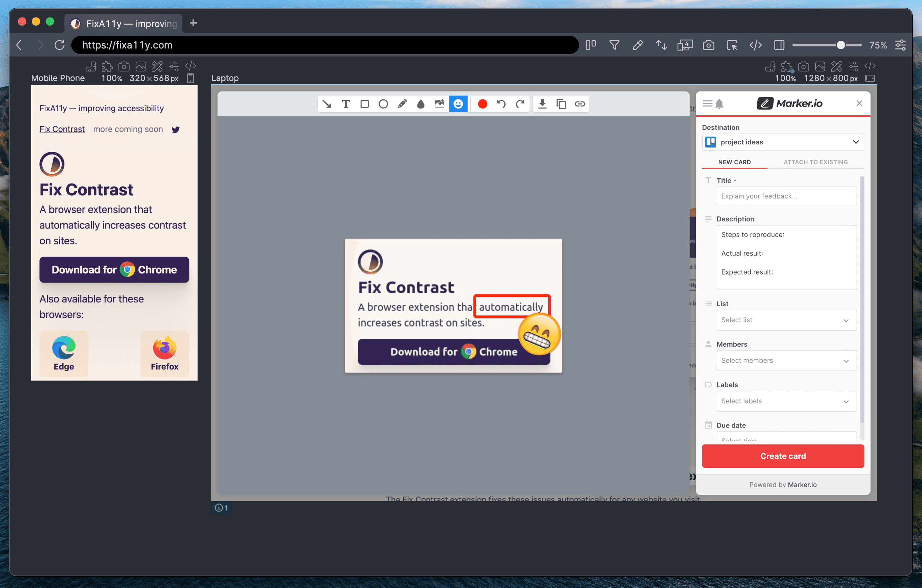
Task: Switch to the ATTACH TO EXISTING tab
Action: coord(816,162)
